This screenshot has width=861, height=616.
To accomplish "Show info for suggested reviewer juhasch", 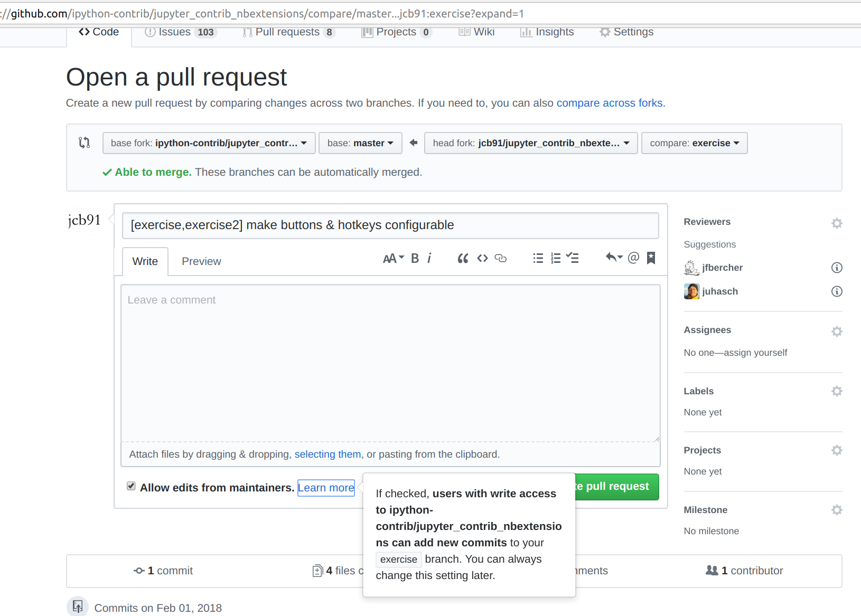I will coord(837,291).
